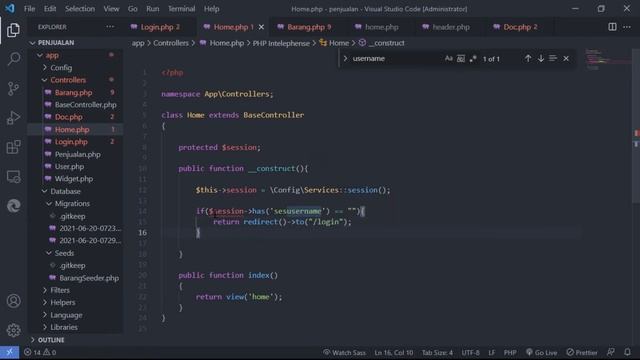Switch to the home.php view tab
The height and width of the screenshot is (360, 640).
tap(381, 27)
